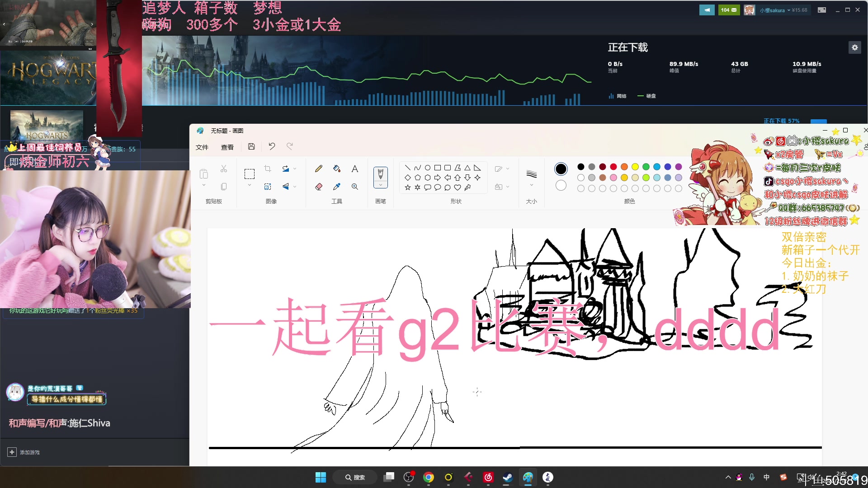
Task: Click the 中 input method indicator
Action: pyautogui.click(x=767, y=477)
